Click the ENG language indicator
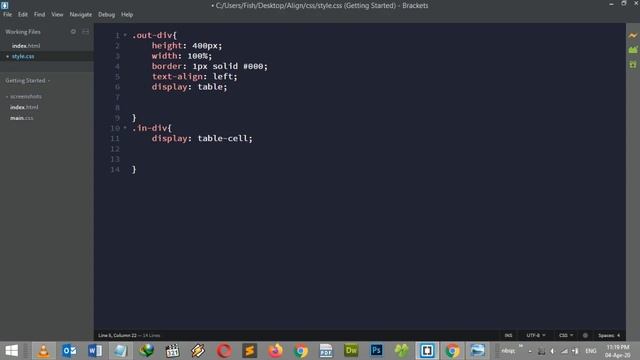This screenshot has width=640, height=360. [591, 351]
